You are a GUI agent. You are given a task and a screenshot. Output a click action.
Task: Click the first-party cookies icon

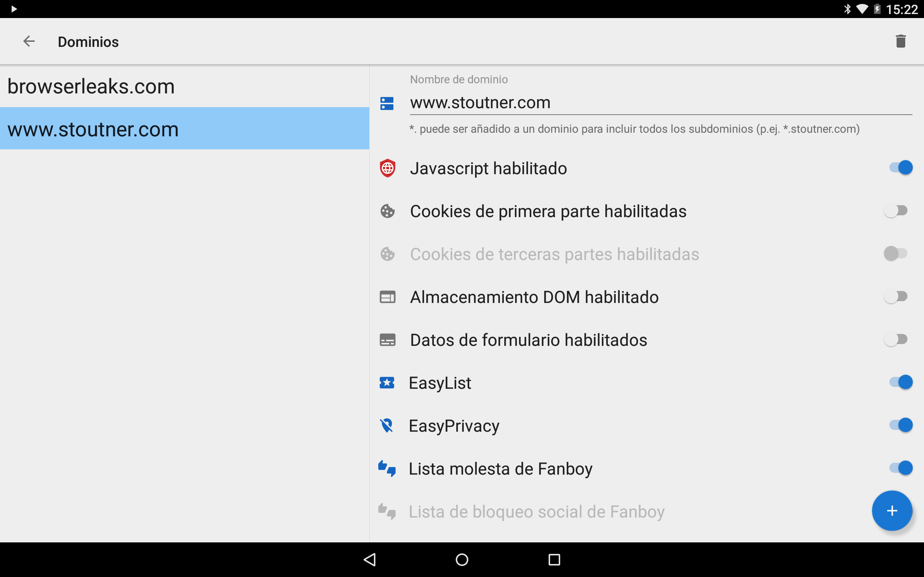[x=387, y=211]
